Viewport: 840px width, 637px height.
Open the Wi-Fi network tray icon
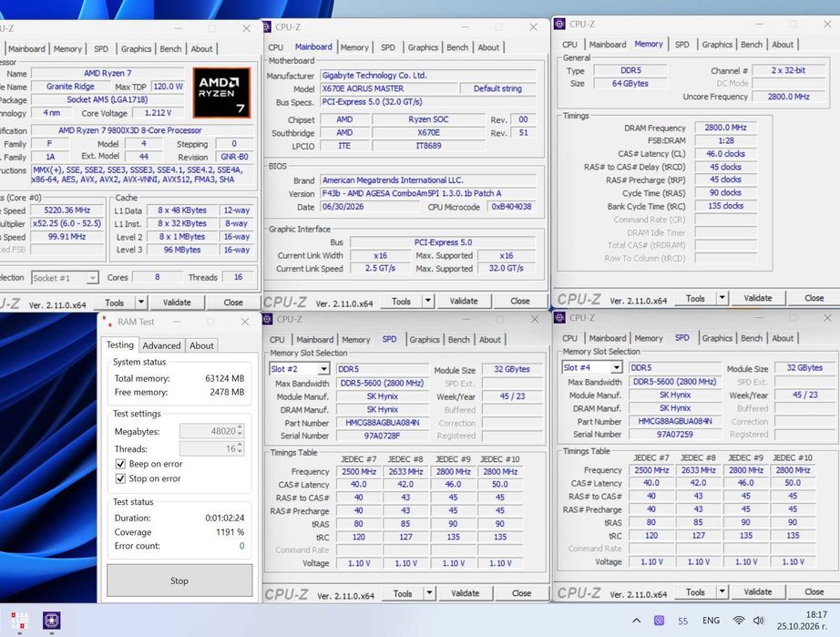(x=739, y=621)
